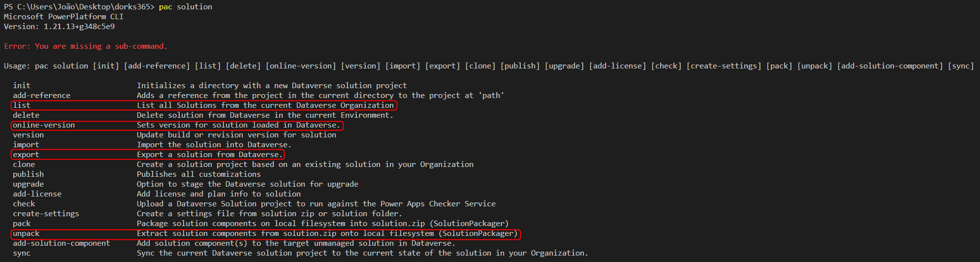The width and height of the screenshot is (980, 262).
Task: Click the 'version' command name in list
Action: tap(28, 135)
